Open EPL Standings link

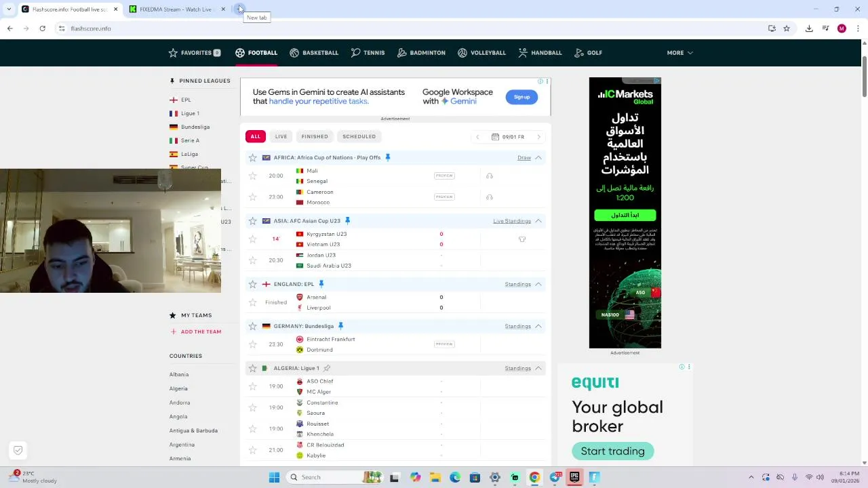tap(517, 284)
